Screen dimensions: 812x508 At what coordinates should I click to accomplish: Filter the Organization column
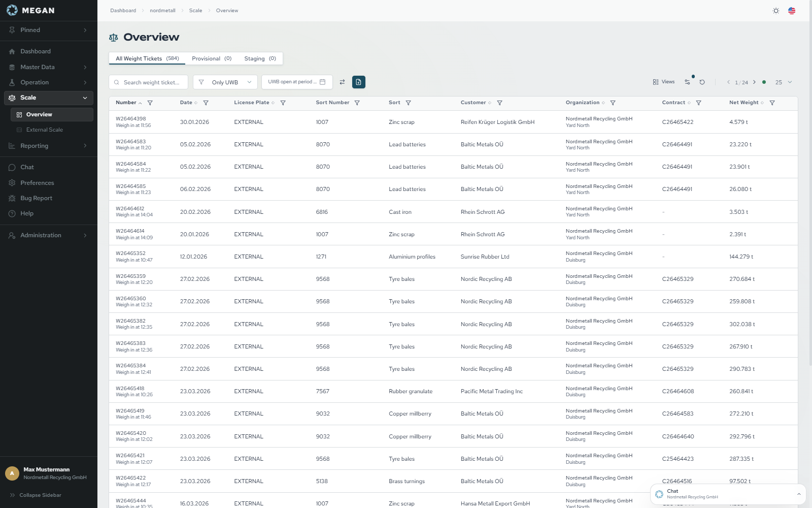point(613,103)
